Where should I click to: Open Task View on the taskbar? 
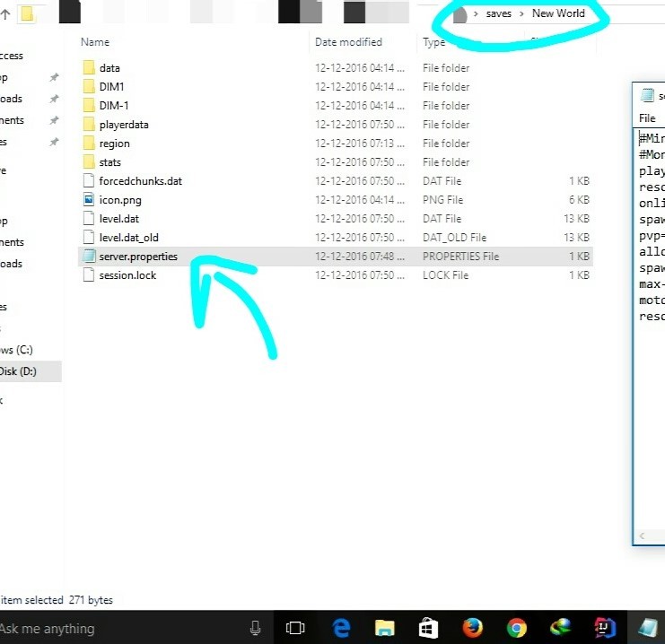296,628
